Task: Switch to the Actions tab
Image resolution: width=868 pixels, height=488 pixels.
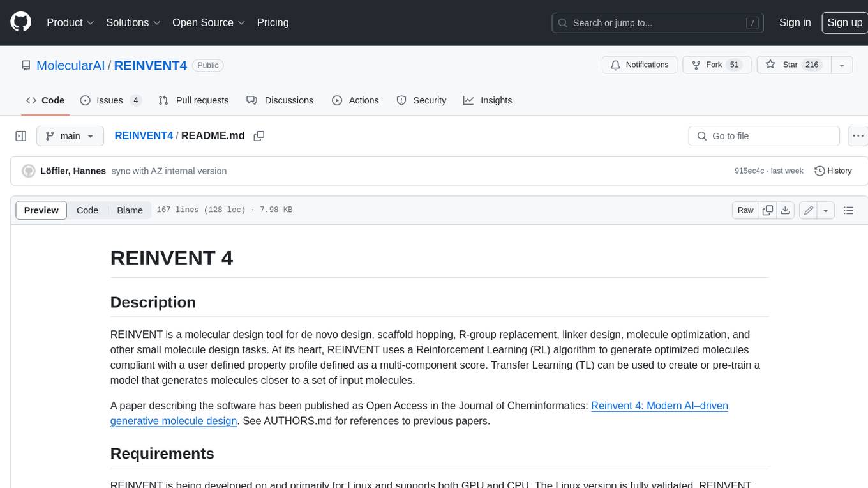Action: point(355,100)
